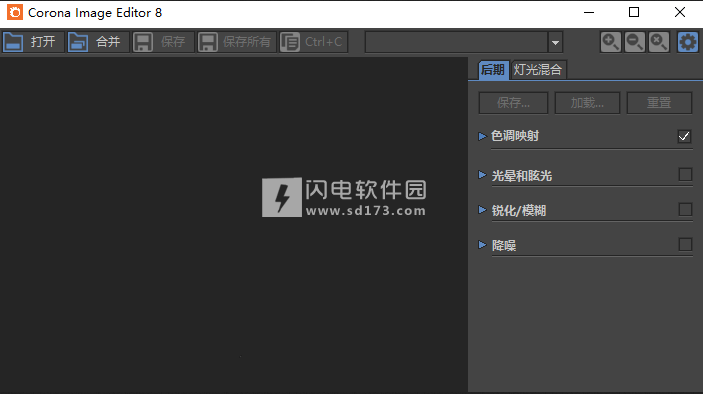Expand the 锐化/模糊 section triangle

pos(482,210)
